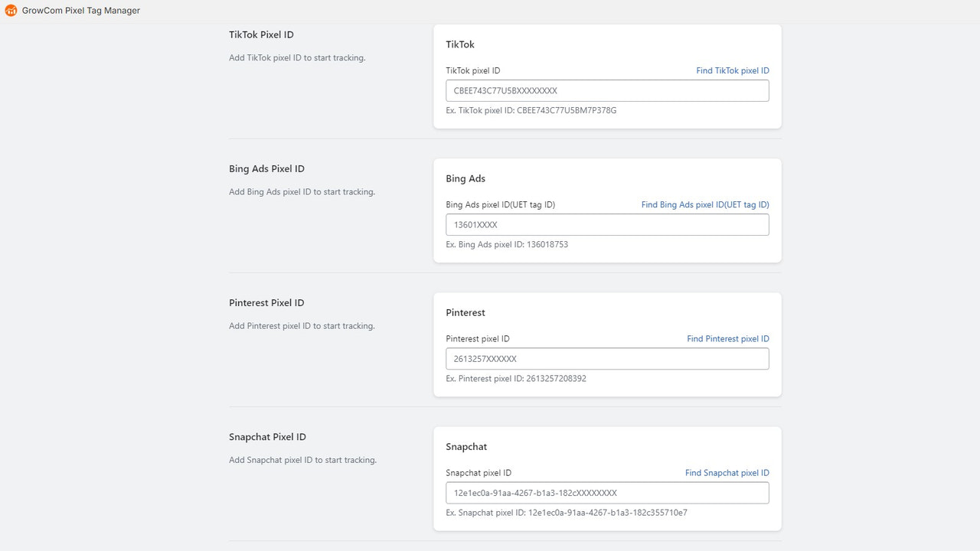
Task: Click the Snapchat card title
Action: [466, 447]
